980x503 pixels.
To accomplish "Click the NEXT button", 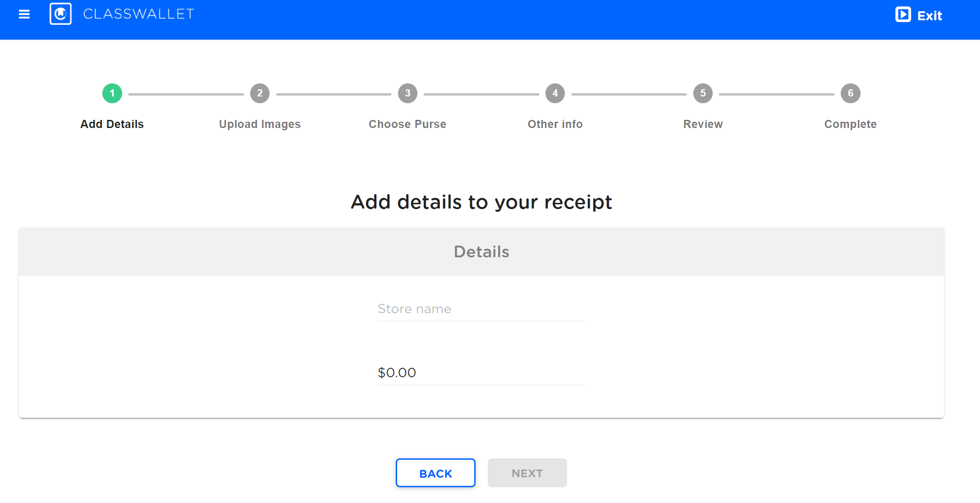I will pyautogui.click(x=527, y=473).
